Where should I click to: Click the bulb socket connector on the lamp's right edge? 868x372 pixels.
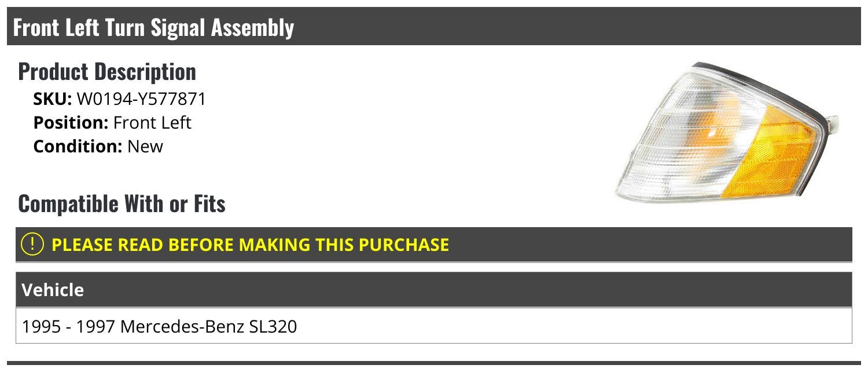833,122
